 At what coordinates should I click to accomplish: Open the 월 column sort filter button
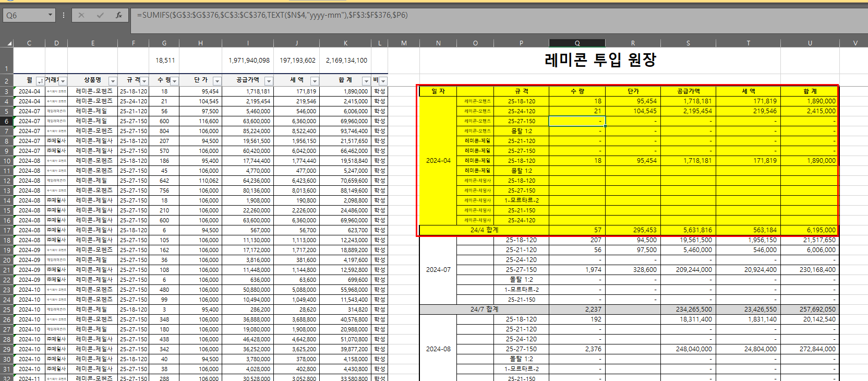(40, 81)
